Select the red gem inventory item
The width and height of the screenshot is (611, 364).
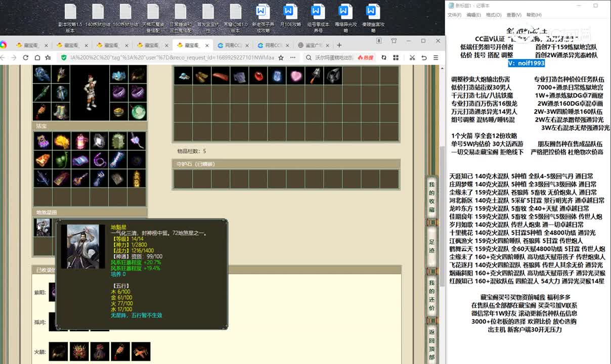click(x=258, y=76)
